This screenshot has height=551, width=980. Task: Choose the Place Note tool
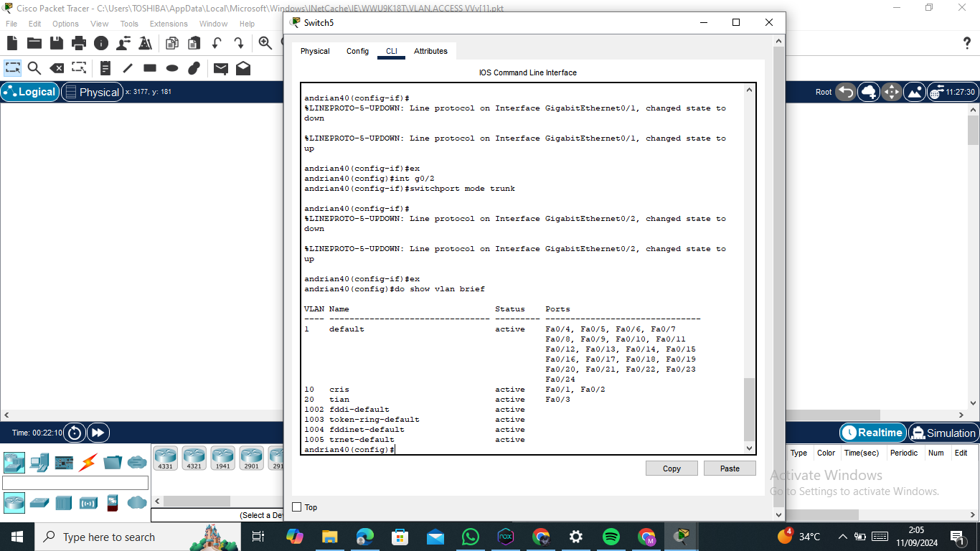pos(105,68)
